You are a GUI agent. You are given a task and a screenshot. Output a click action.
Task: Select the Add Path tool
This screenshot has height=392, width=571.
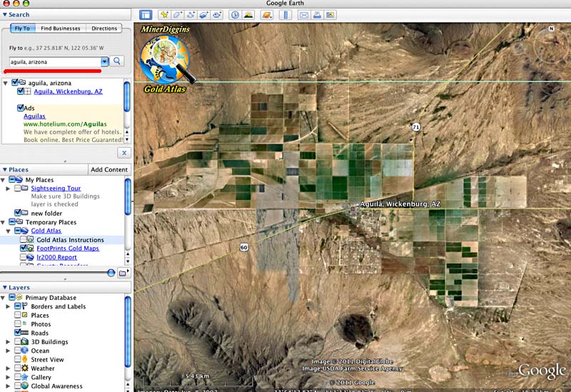pos(191,15)
